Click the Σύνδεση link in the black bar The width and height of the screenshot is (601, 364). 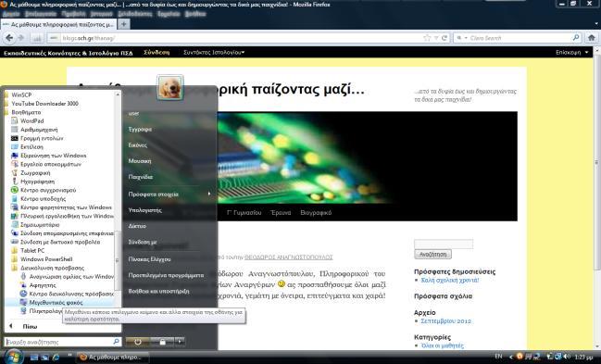tap(157, 53)
